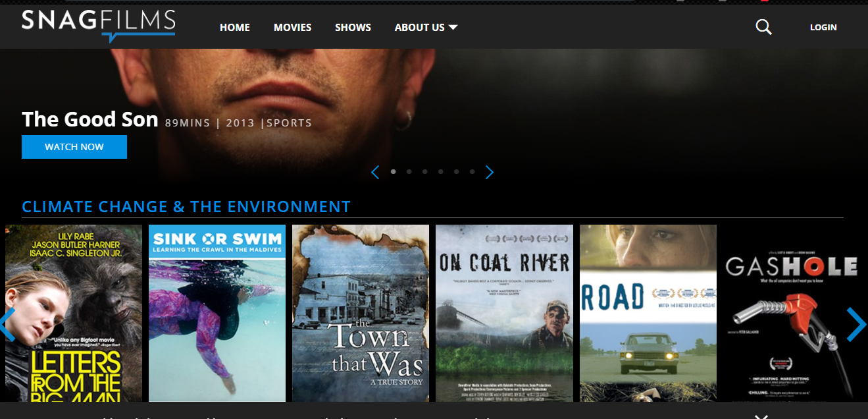Open the search magnifier icon
The height and width of the screenshot is (419, 868).
[763, 27]
